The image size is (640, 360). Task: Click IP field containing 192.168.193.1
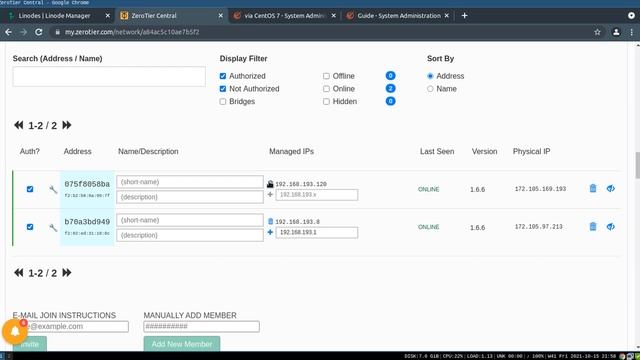[x=317, y=232]
